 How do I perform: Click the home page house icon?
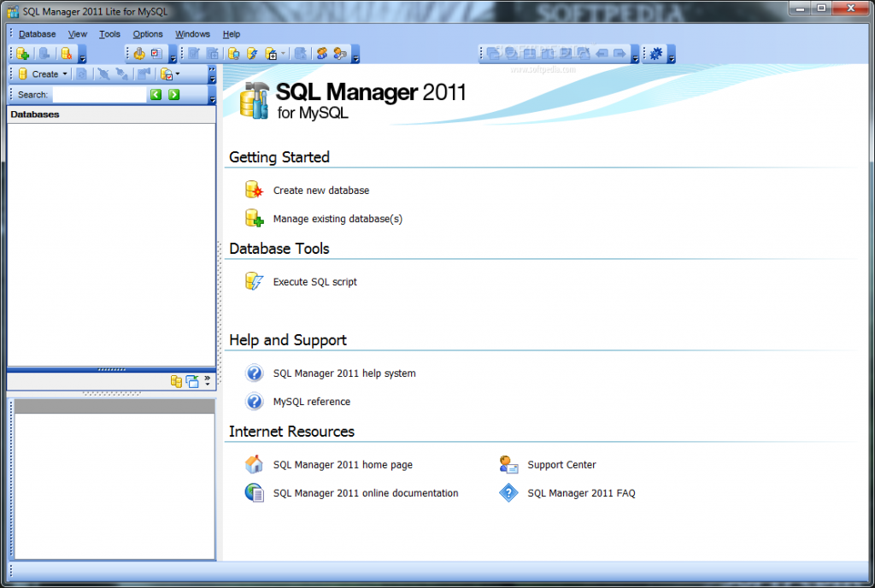tap(254, 464)
